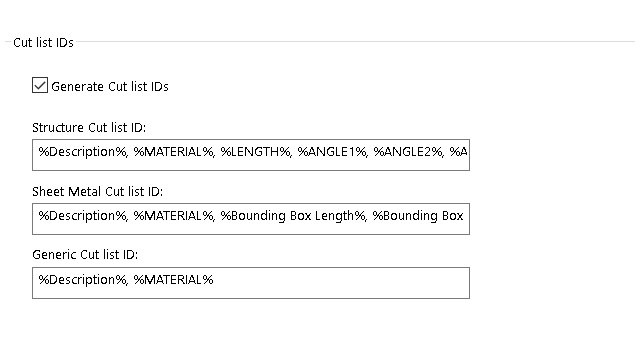
Task: Click %Description% in the Structure field
Action: click(82, 152)
